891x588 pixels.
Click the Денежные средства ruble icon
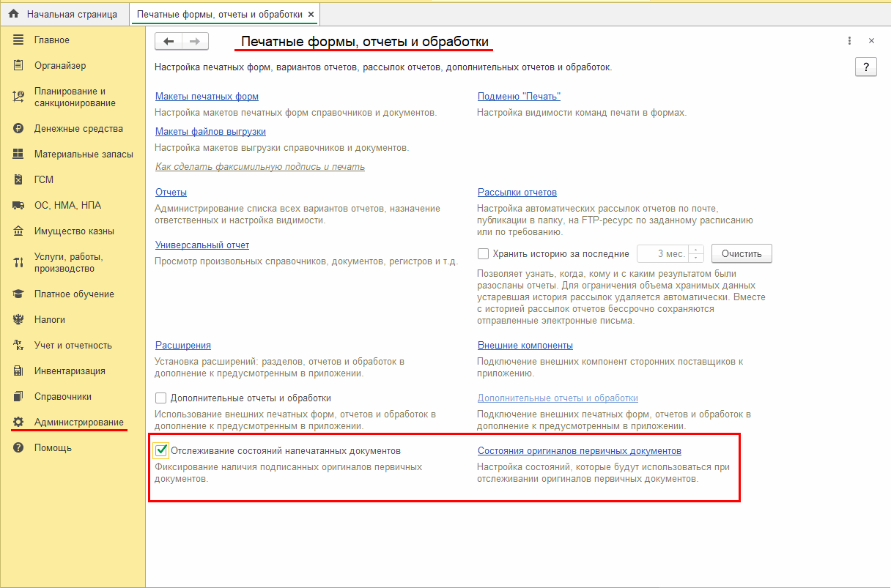(18, 128)
